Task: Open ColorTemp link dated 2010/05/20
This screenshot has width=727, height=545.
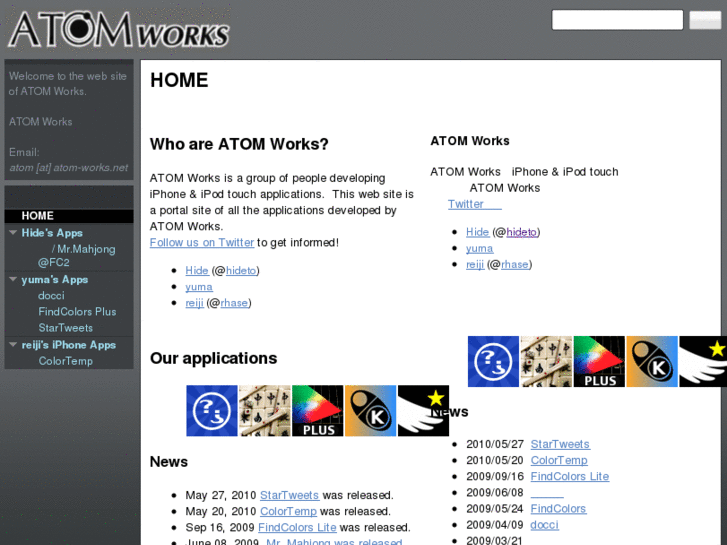Action: 559,460
